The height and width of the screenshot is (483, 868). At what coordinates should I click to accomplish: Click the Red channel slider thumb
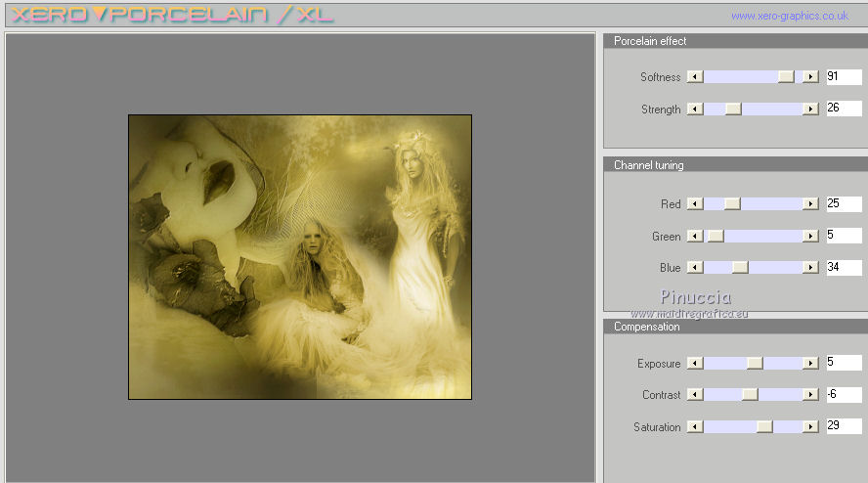pos(732,203)
